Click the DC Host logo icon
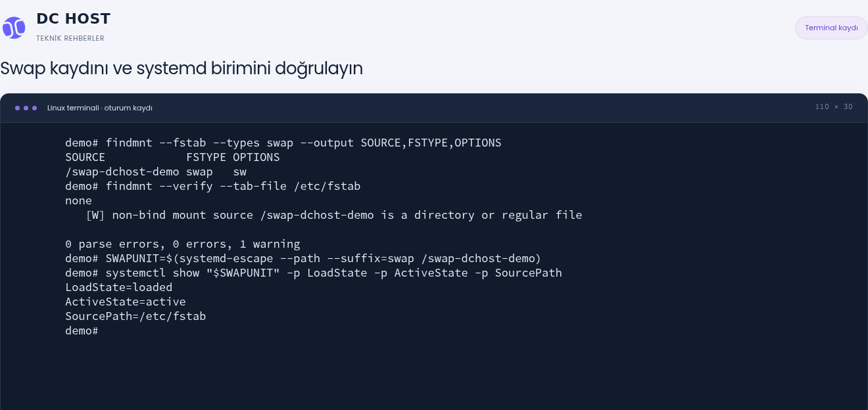The height and width of the screenshot is (410, 868). tap(13, 28)
